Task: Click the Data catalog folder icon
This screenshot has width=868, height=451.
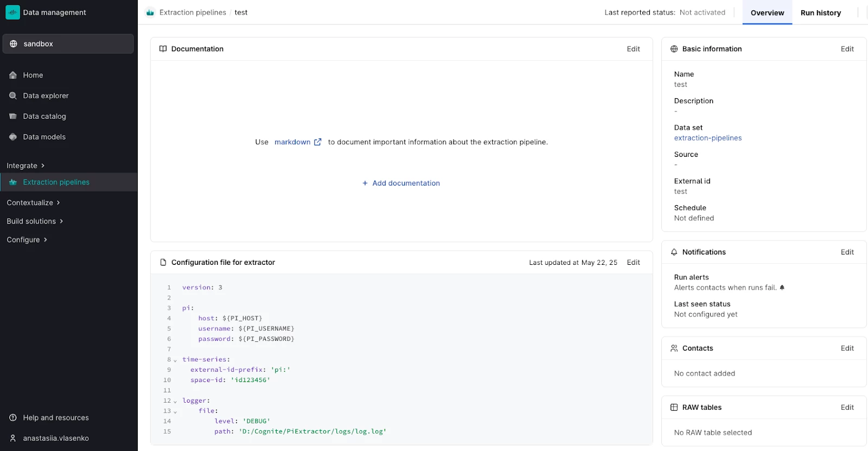Action: coord(13,117)
